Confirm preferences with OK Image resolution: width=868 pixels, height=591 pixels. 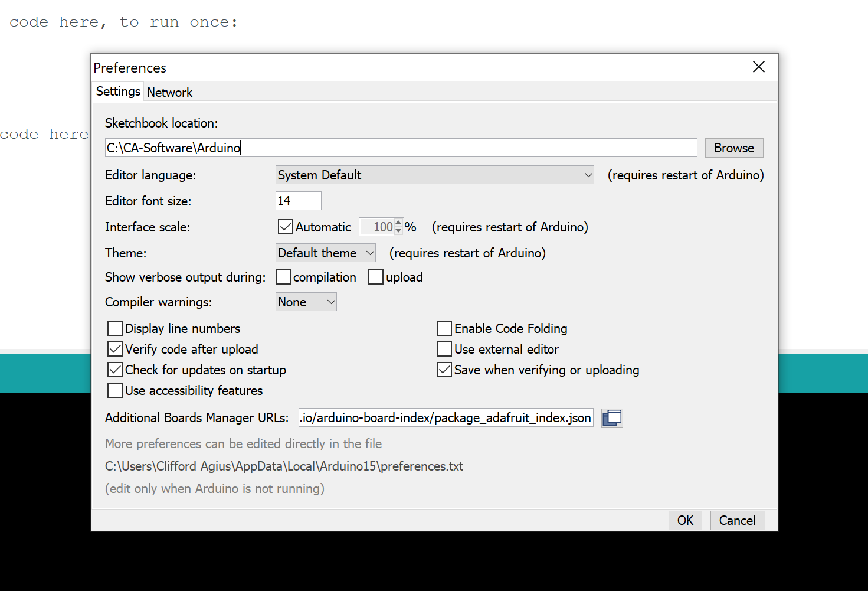click(685, 520)
